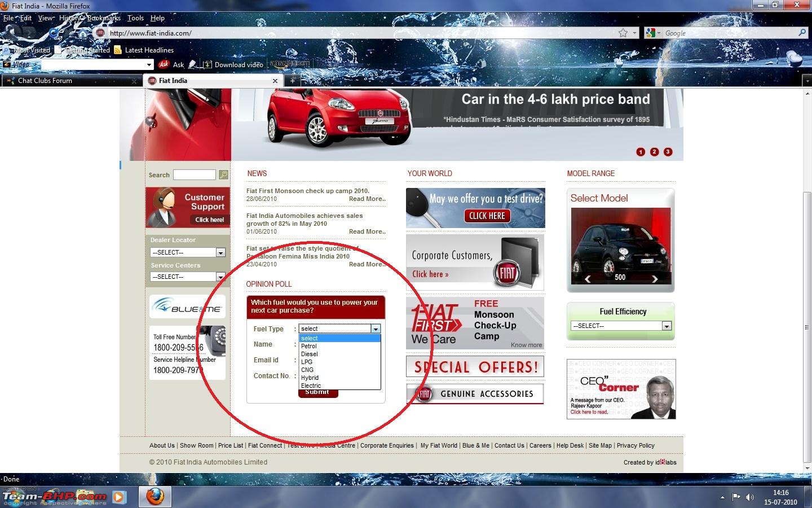Viewport: 812px width, 508px height.
Task: Click into the Google search input field
Action: pos(730,33)
